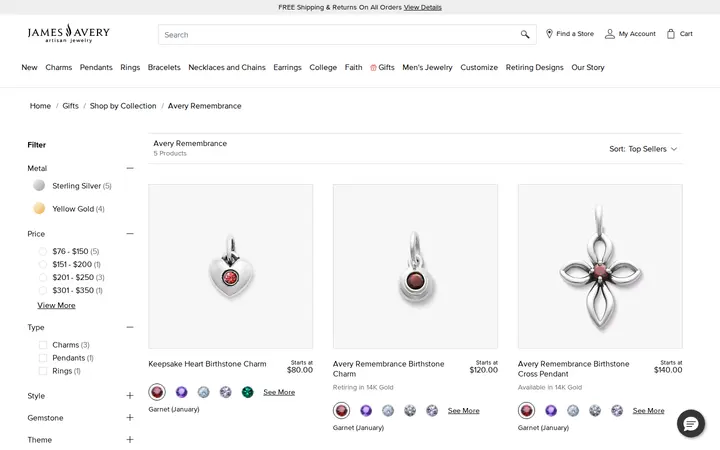720x450 pixels.
Task: Choose Garnet stone on Keepsake Heart Charm
Action: (157, 392)
